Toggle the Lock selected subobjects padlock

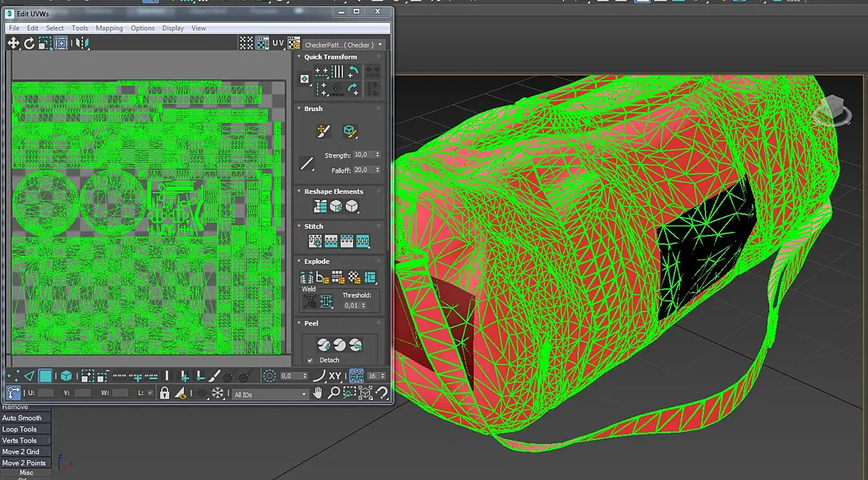pyautogui.click(x=165, y=393)
